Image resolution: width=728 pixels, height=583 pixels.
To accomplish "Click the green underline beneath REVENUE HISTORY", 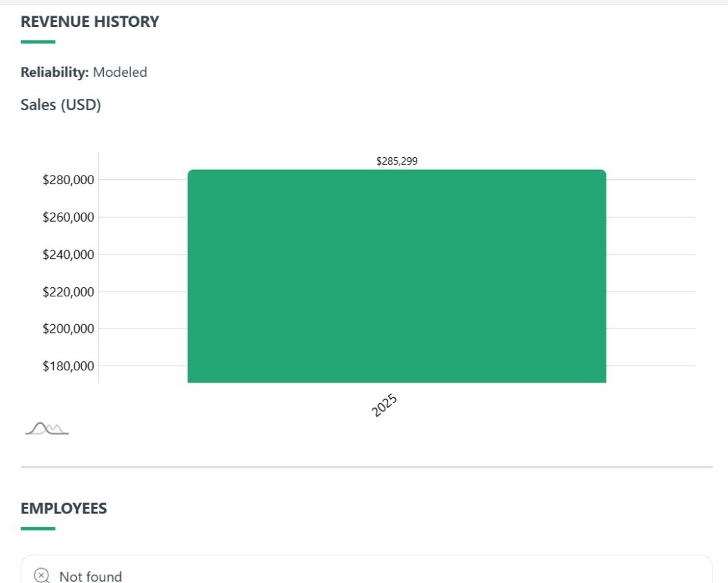I will 38,42.
